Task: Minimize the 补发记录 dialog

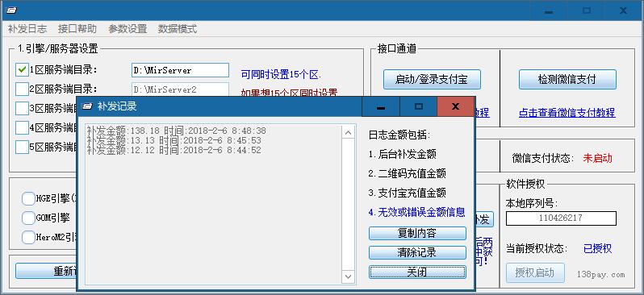Action: click(381, 106)
